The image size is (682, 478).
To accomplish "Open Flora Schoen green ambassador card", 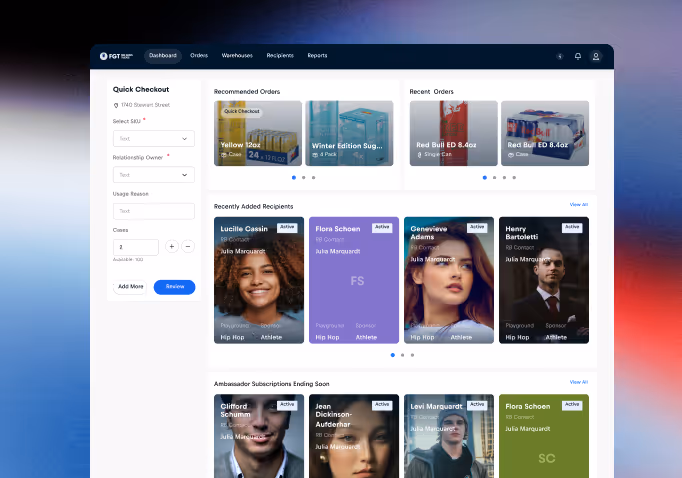I will click(544, 436).
